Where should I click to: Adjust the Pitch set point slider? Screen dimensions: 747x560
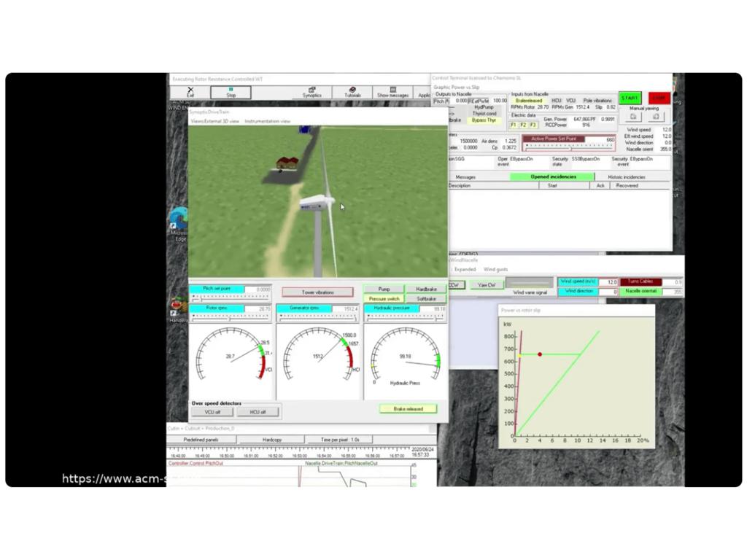pyautogui.click(x=230, y=297)
